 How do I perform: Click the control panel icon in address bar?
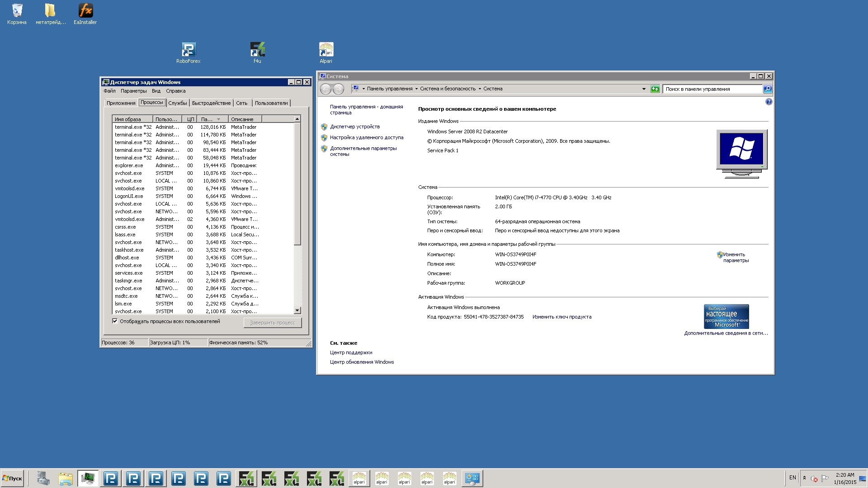click(356, 89)
